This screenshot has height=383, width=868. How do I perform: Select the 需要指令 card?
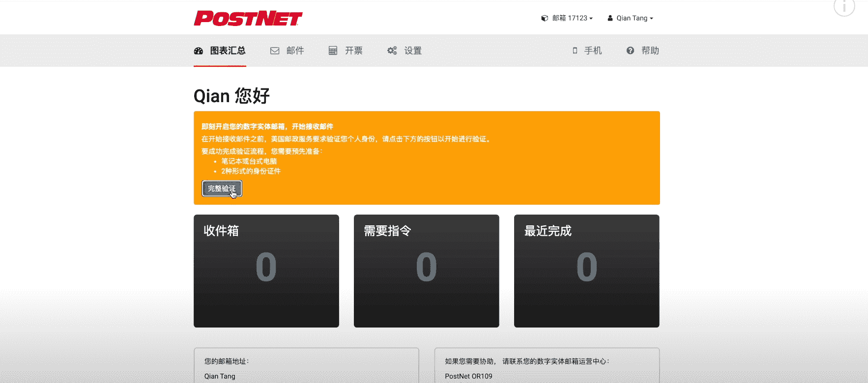[x=426, y=271]
